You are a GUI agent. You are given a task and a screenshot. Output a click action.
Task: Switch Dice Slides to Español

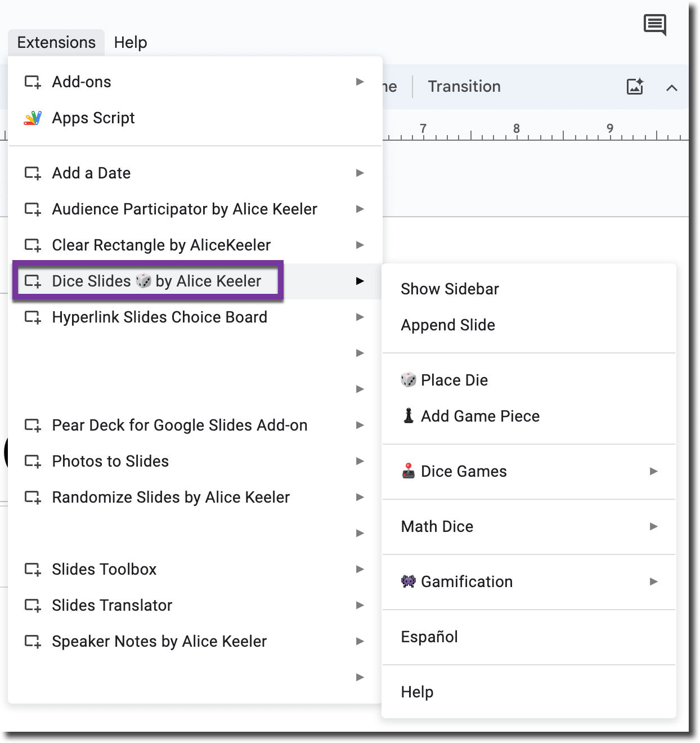(x=429, y=637)
